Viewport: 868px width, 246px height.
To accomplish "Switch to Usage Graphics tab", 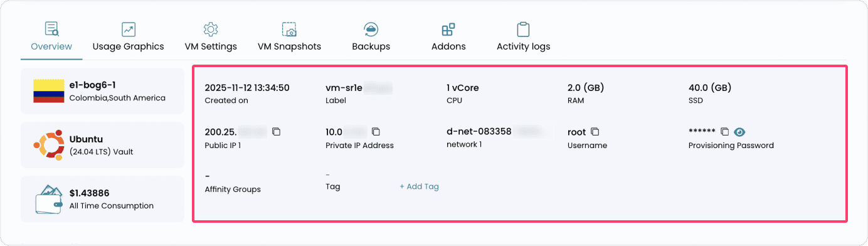I will [x=128, y=38].
